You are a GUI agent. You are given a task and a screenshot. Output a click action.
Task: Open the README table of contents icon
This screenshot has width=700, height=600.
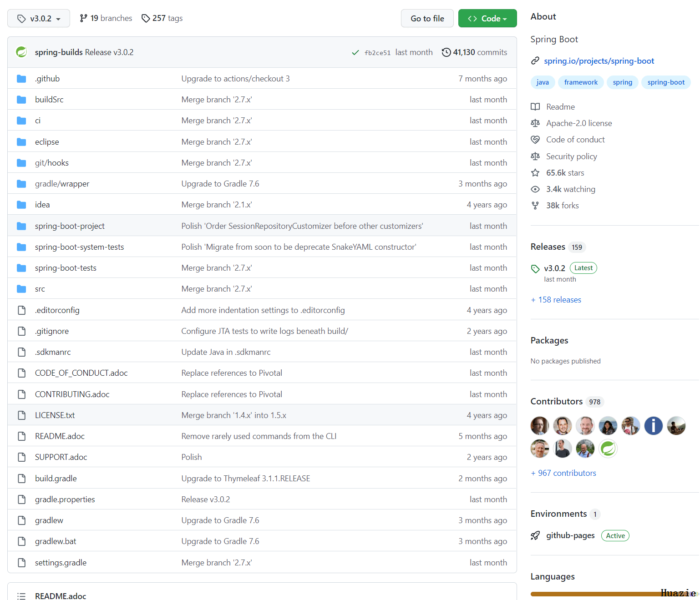pos(21,596)
